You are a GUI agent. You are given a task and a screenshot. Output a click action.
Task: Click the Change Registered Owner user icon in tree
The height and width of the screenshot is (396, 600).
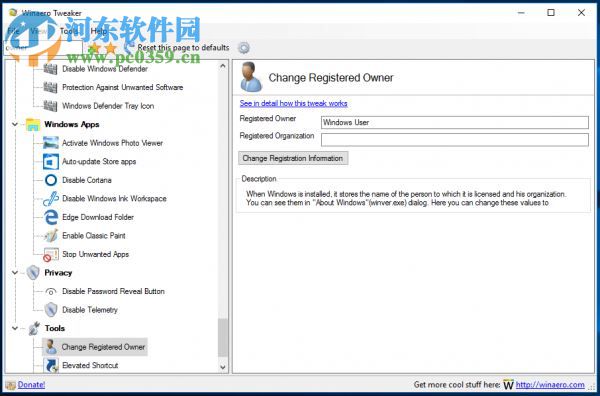(x=51, y=347)
